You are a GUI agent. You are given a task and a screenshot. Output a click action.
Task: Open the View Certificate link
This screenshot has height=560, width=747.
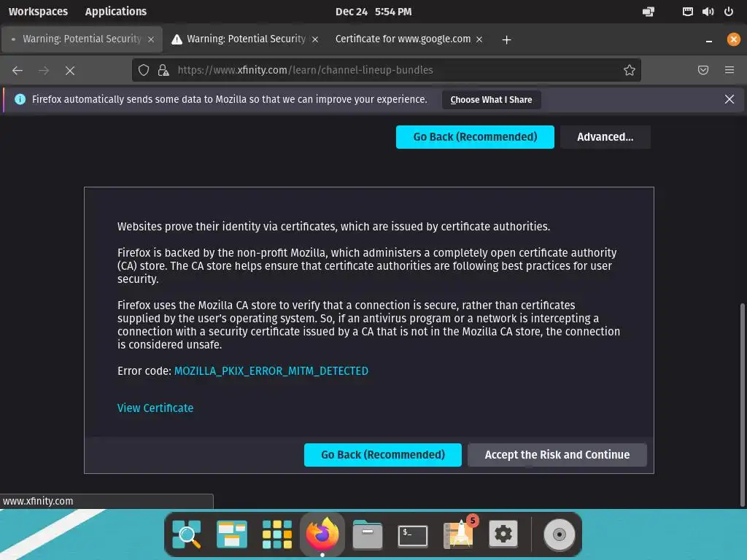point(155,408)
